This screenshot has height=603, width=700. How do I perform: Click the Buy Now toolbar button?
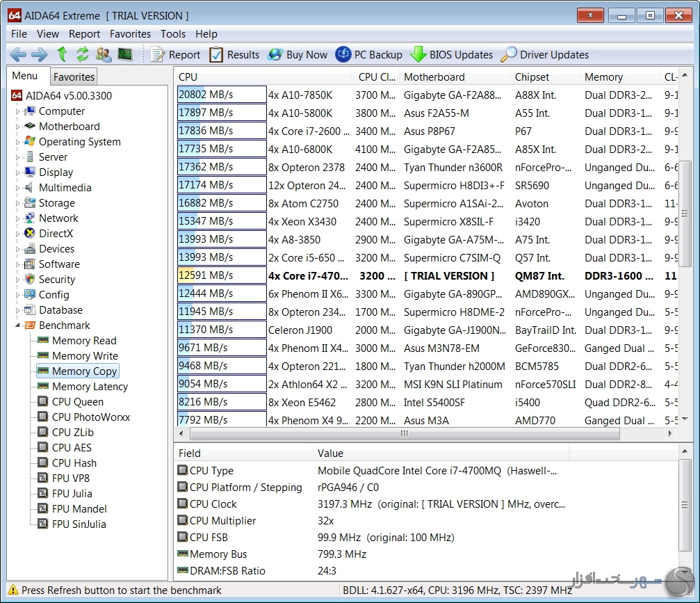[x=298, y=54]
